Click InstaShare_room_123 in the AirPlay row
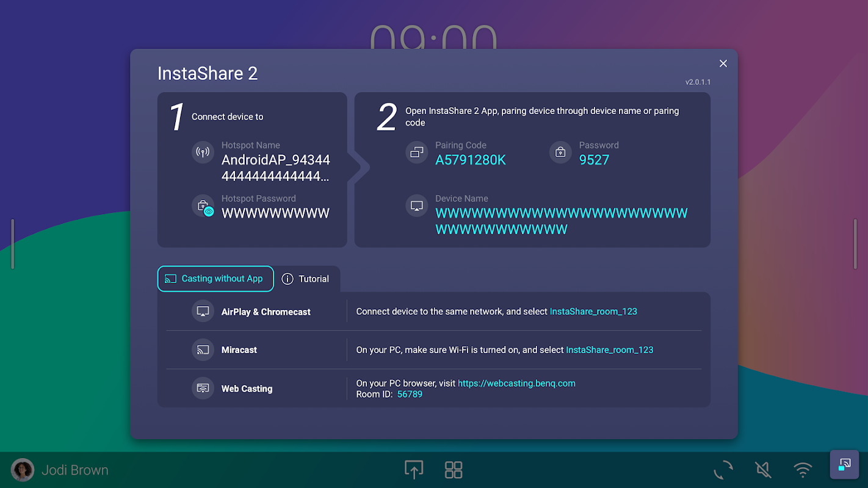Screen dimensions: 868x488 [593, 311]
